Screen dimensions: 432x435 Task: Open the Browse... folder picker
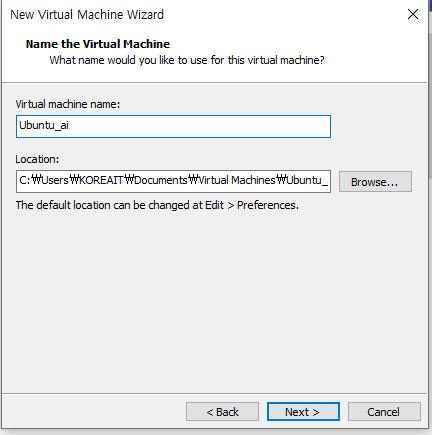coord(375,182)
